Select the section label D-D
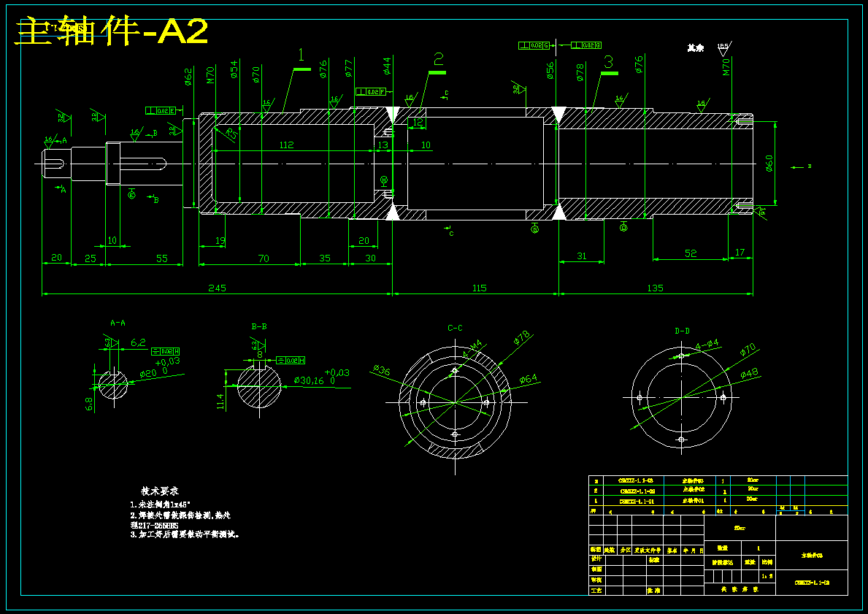Screen dimensions: 868x614 click(682, 331)
